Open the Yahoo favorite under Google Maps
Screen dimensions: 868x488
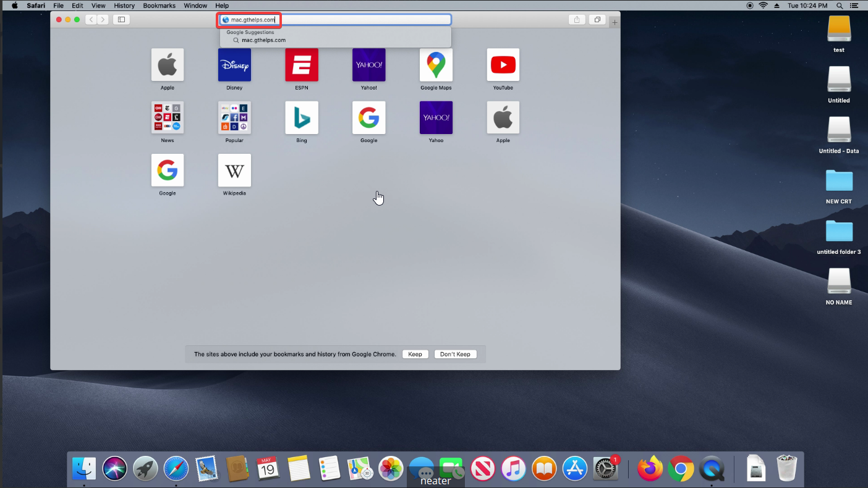tap(436, 117)
